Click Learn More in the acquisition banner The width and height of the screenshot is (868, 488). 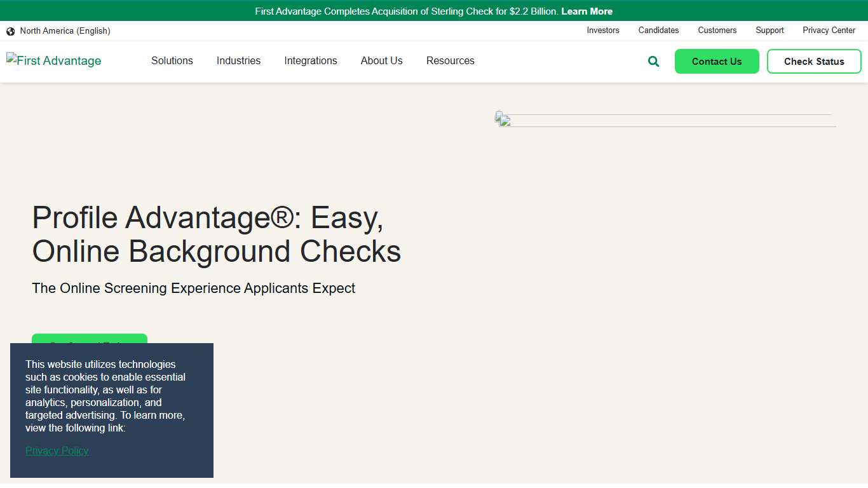tap(587, 11)
